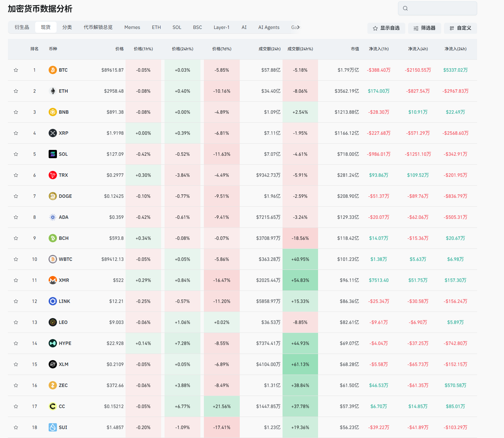Click the Ethereum ETH coin icon

(x=52, y=91)
